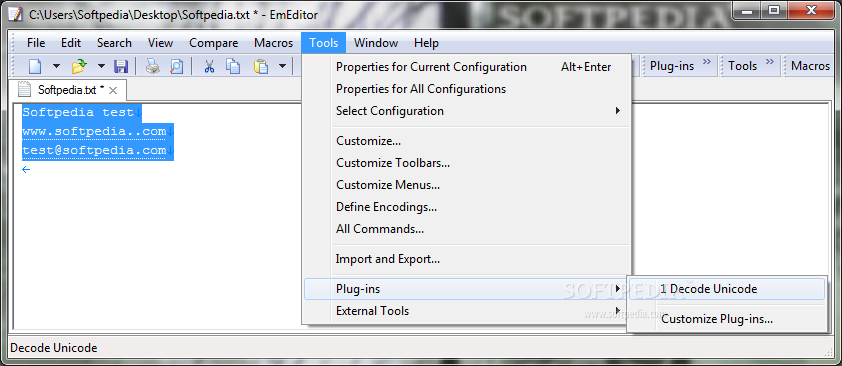Click the line 'www.softpedia..com'

[95, 131]
